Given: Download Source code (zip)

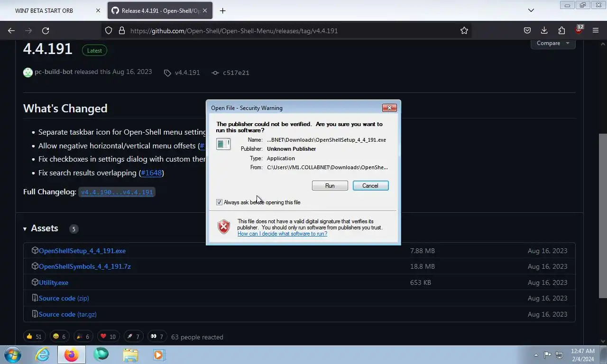Looking at the screenshot, I should pos(64,298).
